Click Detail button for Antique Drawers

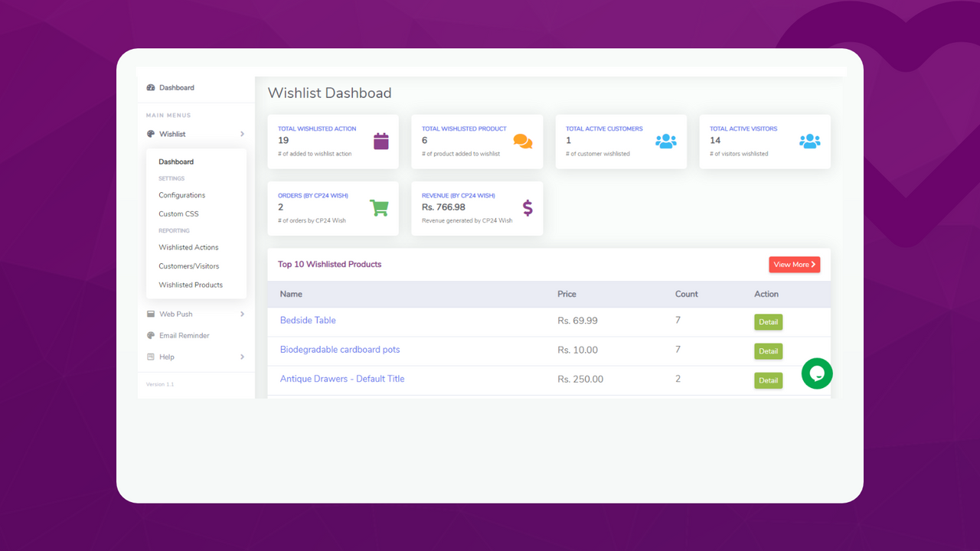(x=769, y=380)
